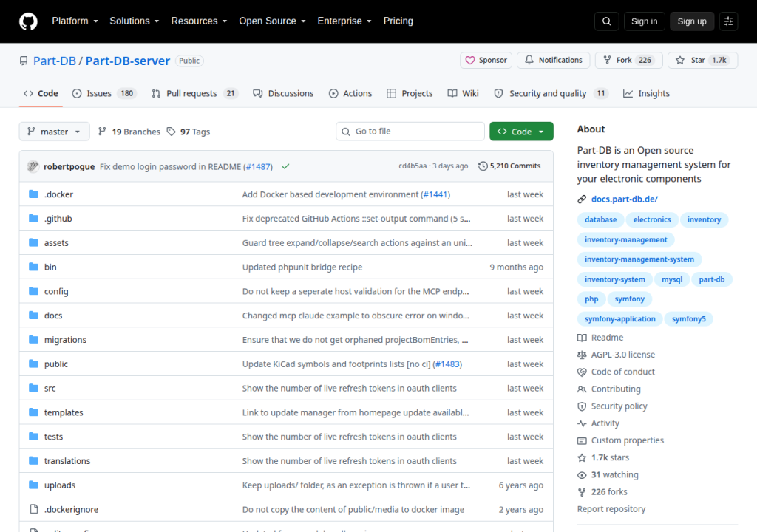
Task: Open pull request #1487 link
Action: coord(258,166)
